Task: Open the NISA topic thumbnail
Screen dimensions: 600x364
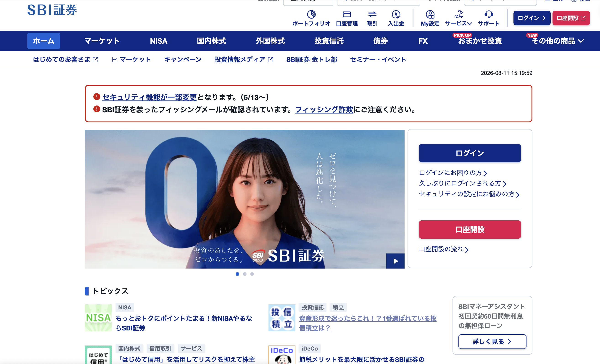Action: [98, 318]
